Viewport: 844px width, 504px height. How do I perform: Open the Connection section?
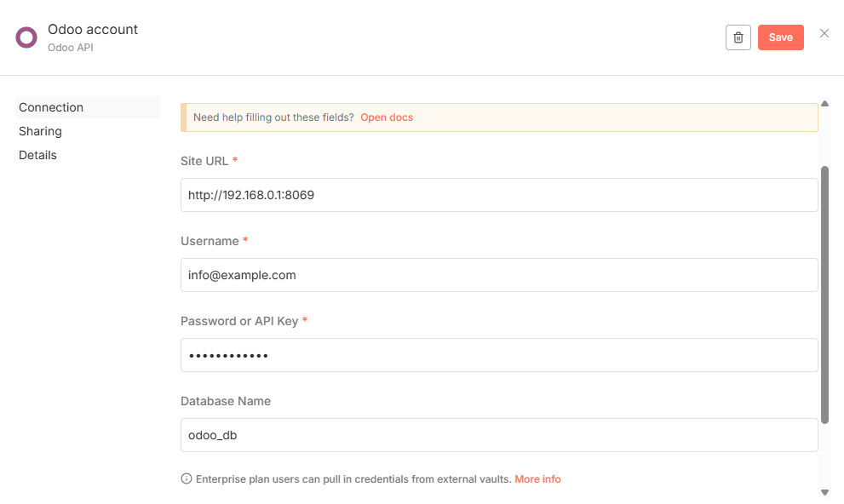51,106
